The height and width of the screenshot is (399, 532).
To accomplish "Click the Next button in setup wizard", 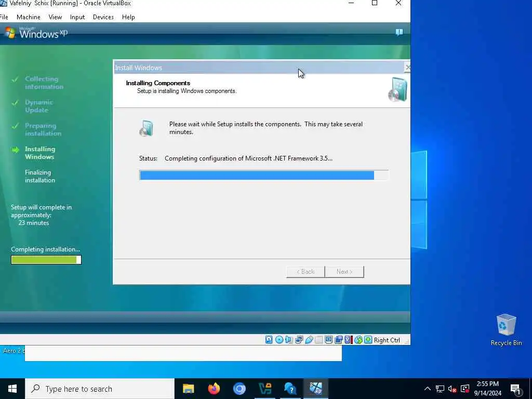I will 344,272.
